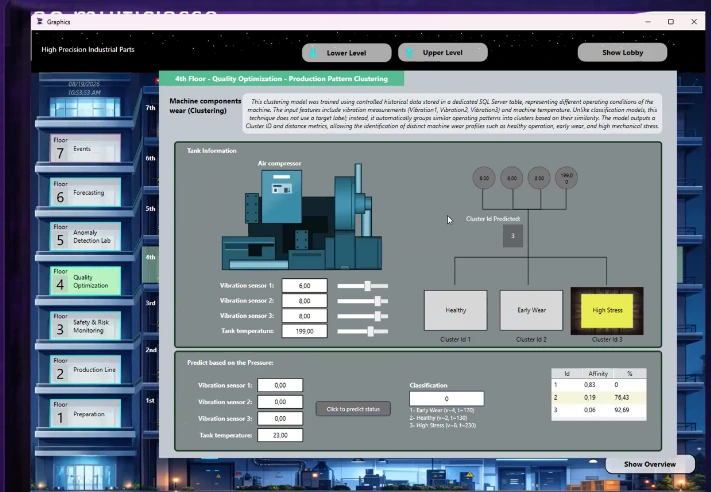Click Vibration sensor 1 field showing 6,00
The image size is (711, 492).
(304, 286)
